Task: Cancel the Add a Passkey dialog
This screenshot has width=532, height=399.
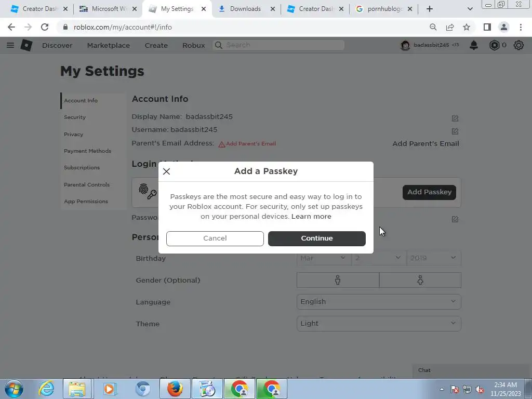Action: (215, 238)
